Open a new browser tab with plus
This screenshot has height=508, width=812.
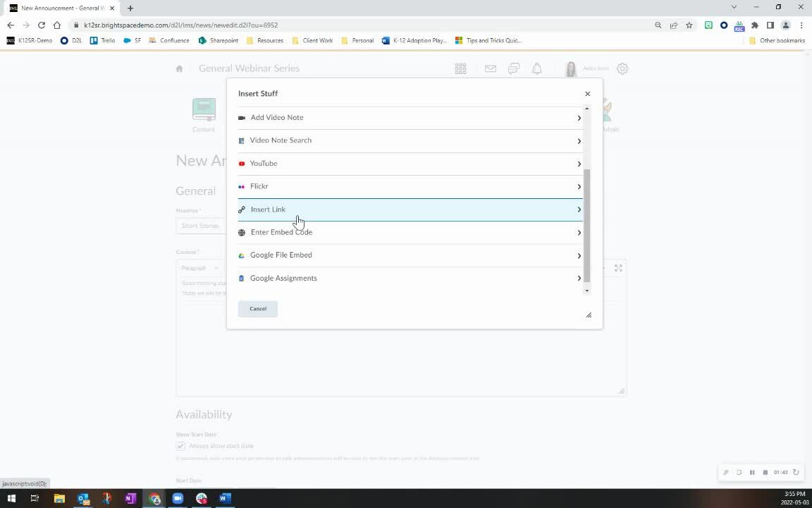point(130,8)
